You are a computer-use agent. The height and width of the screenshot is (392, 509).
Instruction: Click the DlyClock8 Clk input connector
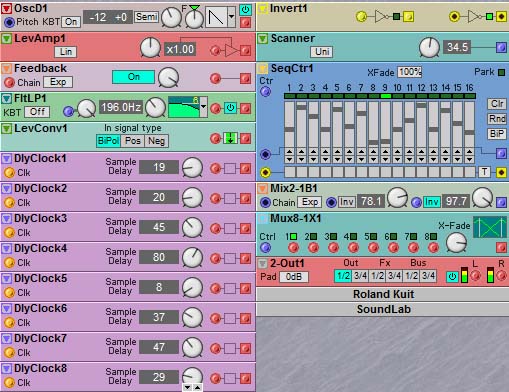point(9,383)
